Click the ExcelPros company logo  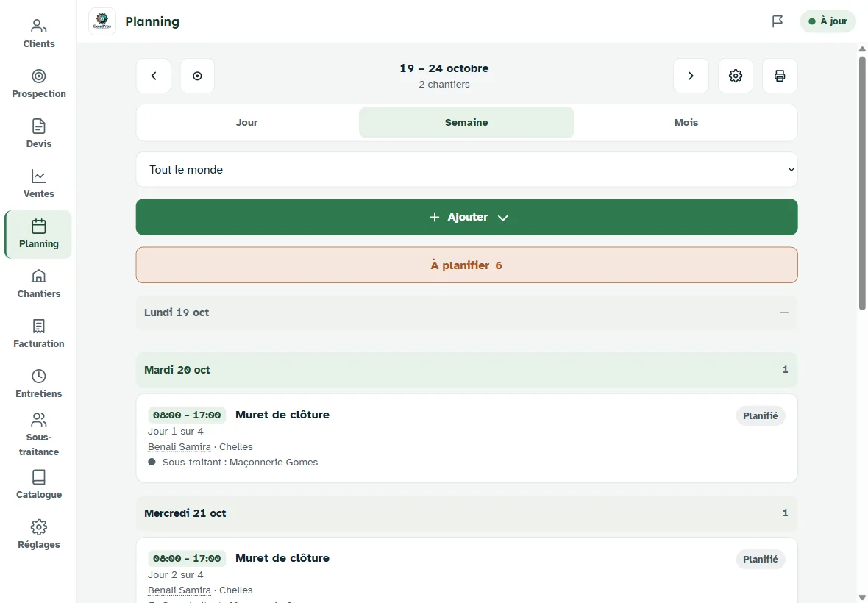102,21
